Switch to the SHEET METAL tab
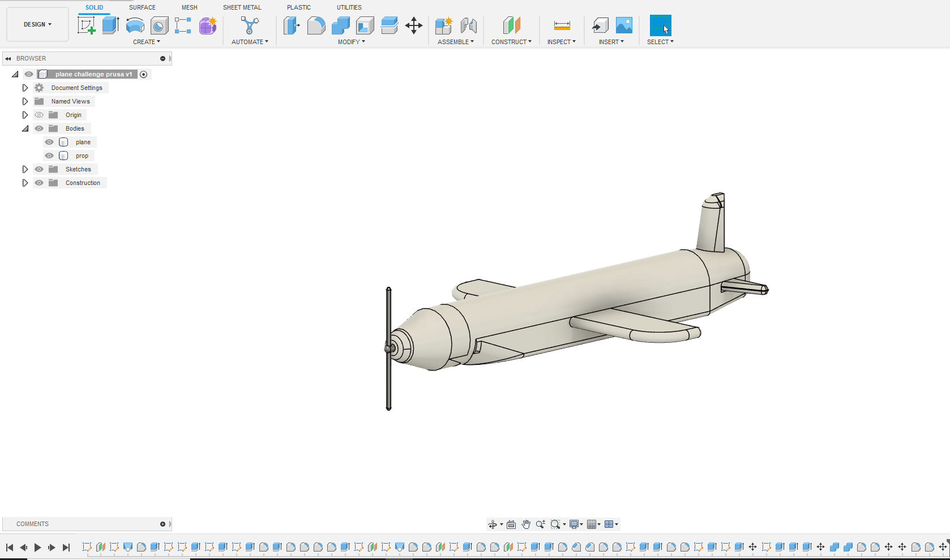 242,7
